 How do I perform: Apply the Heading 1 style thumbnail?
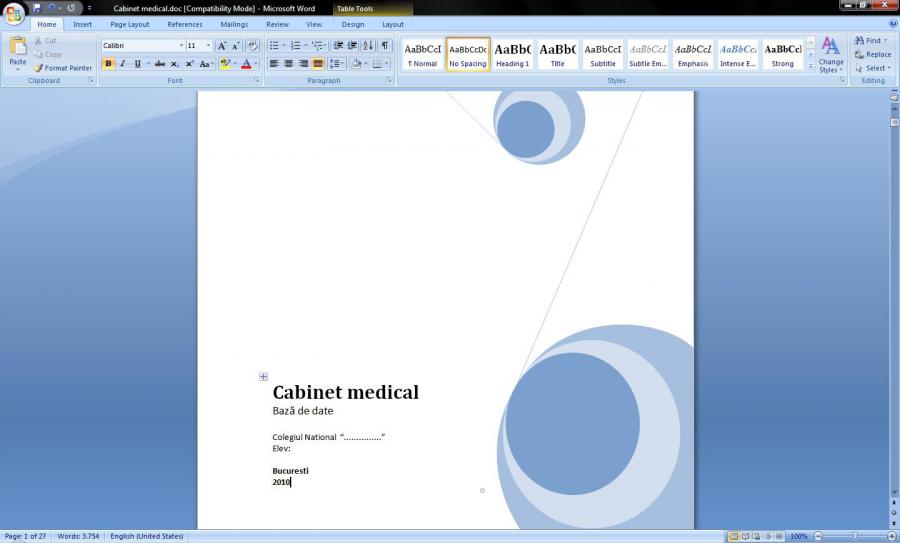click(513, 54)
